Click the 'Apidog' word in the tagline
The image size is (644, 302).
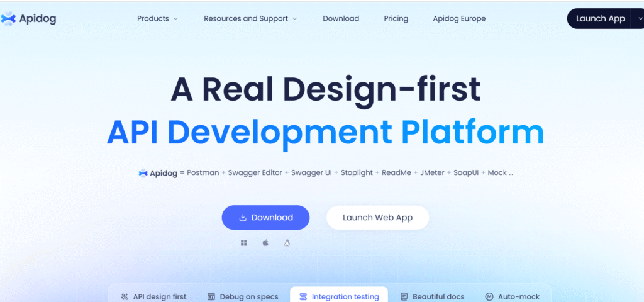point(164,174)
